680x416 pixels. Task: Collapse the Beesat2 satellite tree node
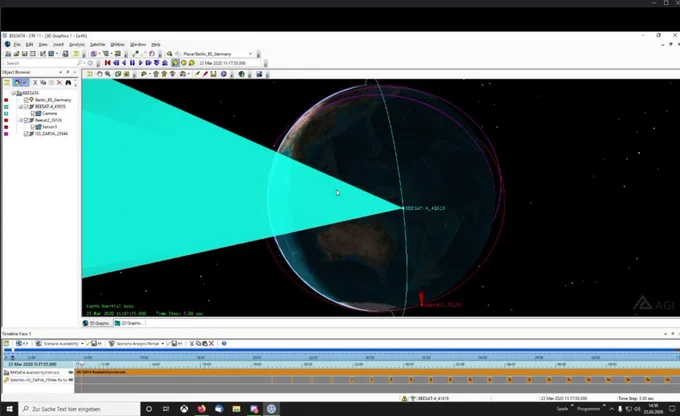[20, 120]
